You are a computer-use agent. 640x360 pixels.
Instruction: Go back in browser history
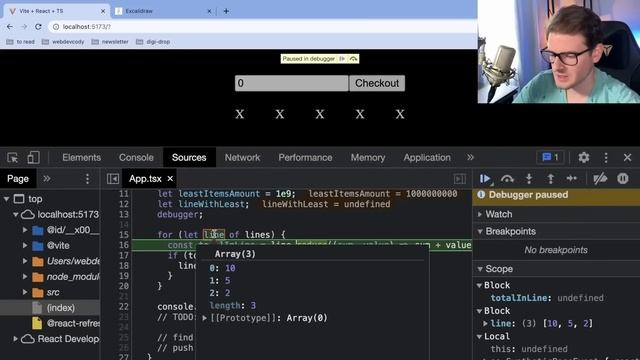[10, 27]
